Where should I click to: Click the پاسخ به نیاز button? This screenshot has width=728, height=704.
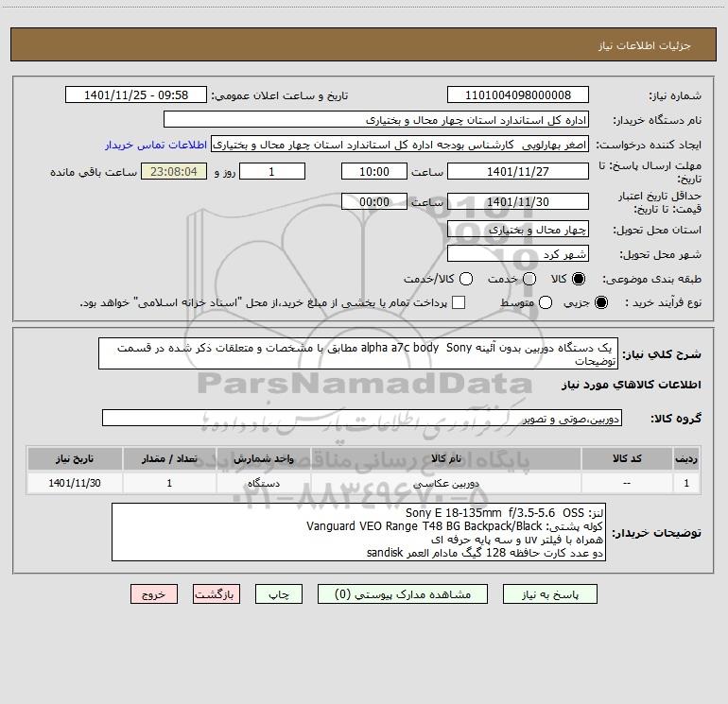pos(550,594)
